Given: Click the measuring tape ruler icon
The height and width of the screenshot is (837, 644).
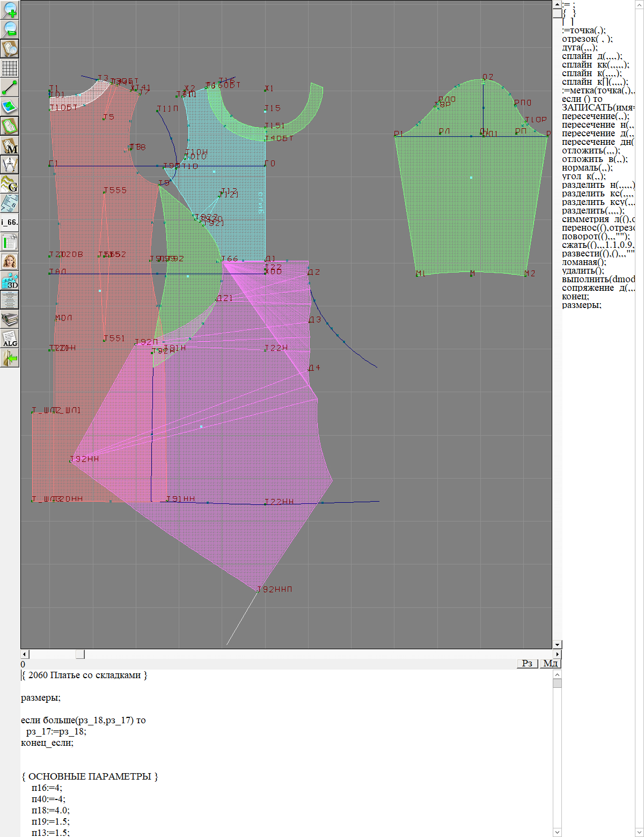Looking at the screenshot, I should (10, 203).
